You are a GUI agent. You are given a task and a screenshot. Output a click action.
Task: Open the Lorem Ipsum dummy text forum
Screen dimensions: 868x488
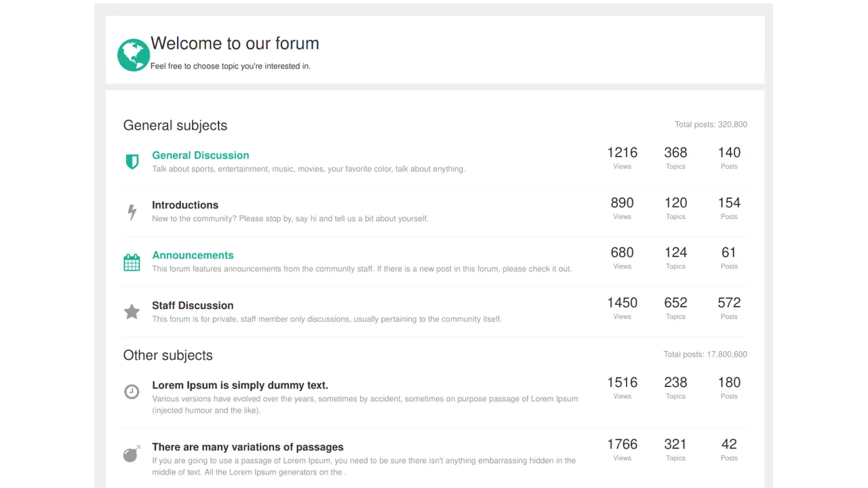point(240,385)
